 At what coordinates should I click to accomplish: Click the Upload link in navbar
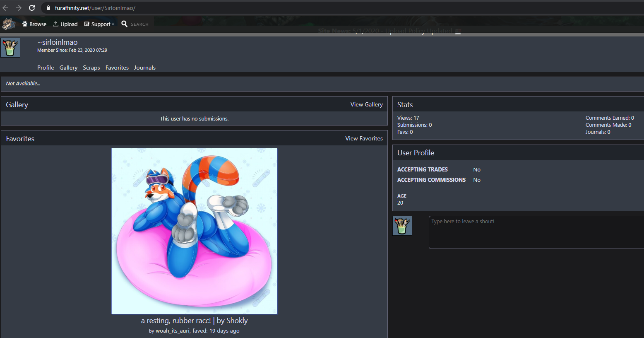pyautogui.click(x=65, y=24)
